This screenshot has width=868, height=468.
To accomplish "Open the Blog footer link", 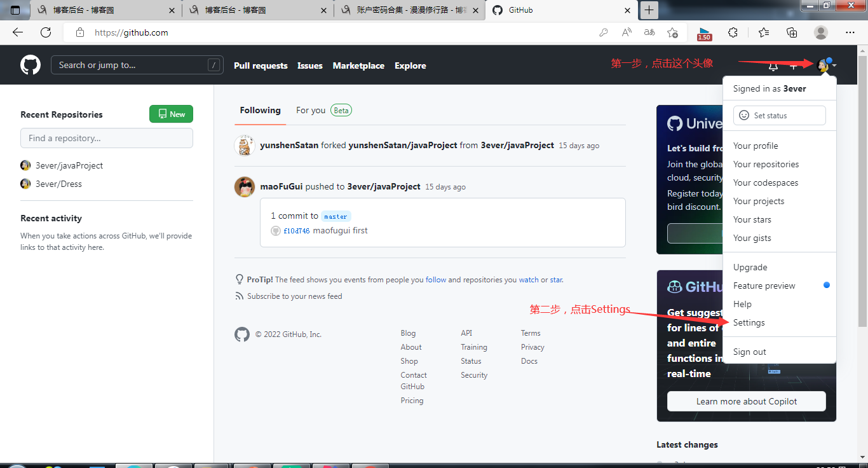I will tap(408, 333).
